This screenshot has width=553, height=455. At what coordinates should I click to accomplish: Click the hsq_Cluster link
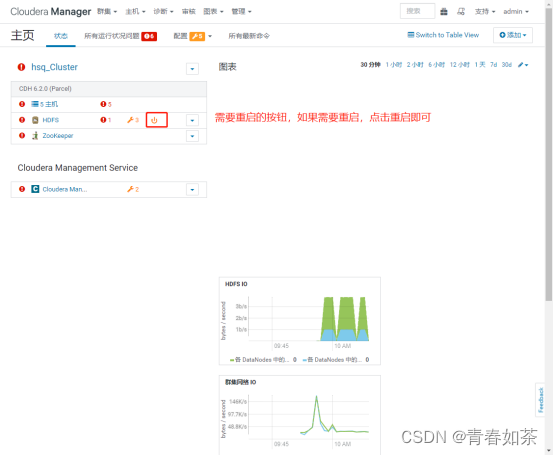[x=54, y=67]
